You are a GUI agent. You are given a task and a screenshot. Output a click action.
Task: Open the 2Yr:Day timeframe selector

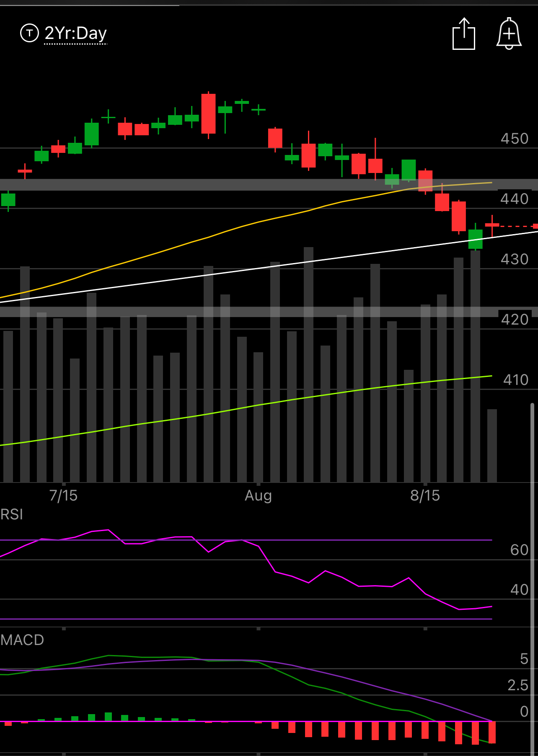[76, 33]
